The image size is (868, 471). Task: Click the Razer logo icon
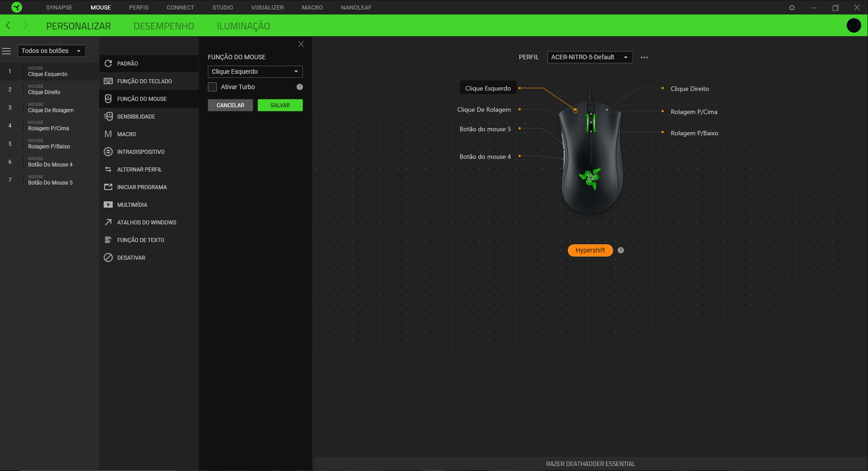tap(17, 7)
